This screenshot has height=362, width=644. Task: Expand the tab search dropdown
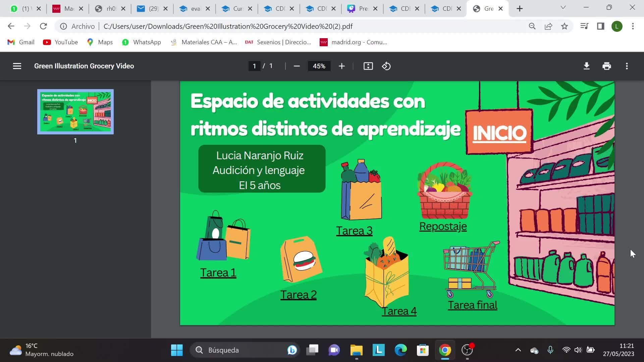563,8
